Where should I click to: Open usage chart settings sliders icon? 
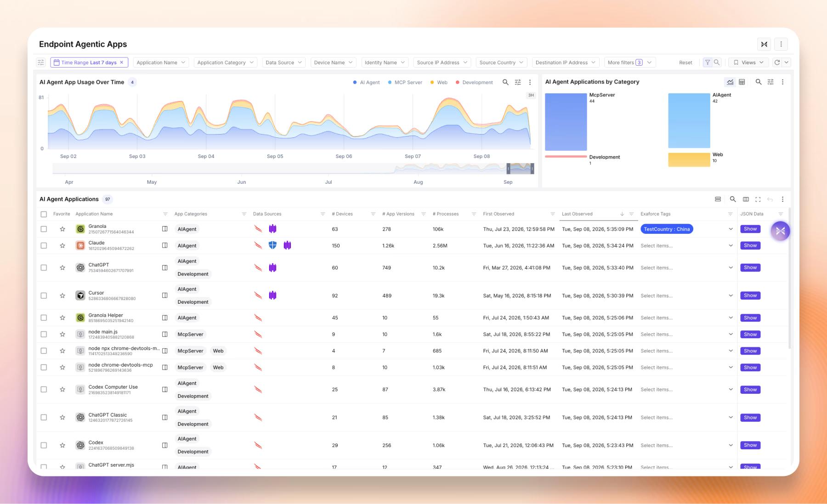click(518, 82)
